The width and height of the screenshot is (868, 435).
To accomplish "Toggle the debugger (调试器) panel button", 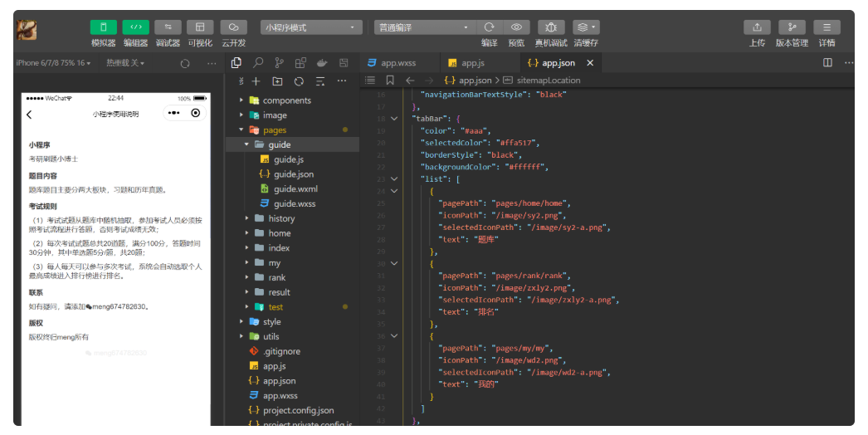I will coord(168,27).
